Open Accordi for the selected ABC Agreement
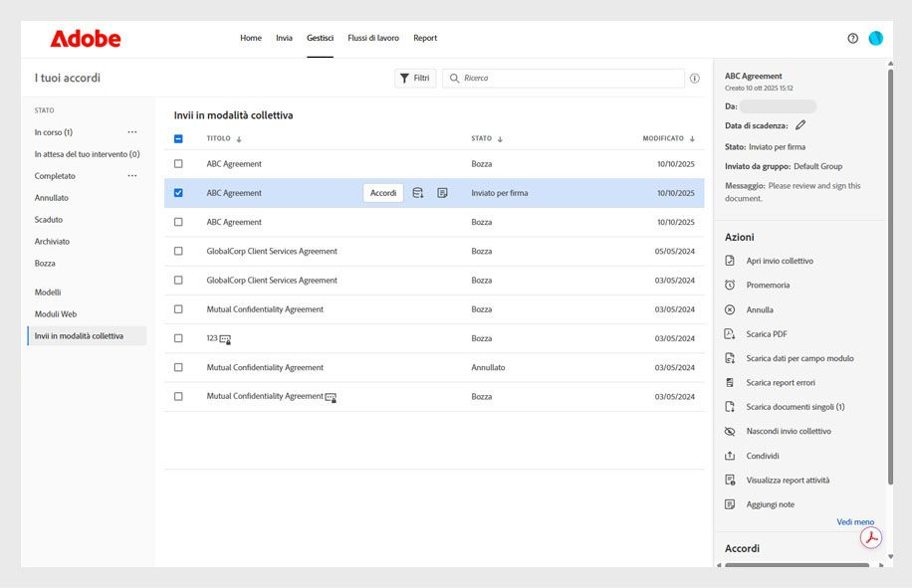 click(x=382, y=192)
